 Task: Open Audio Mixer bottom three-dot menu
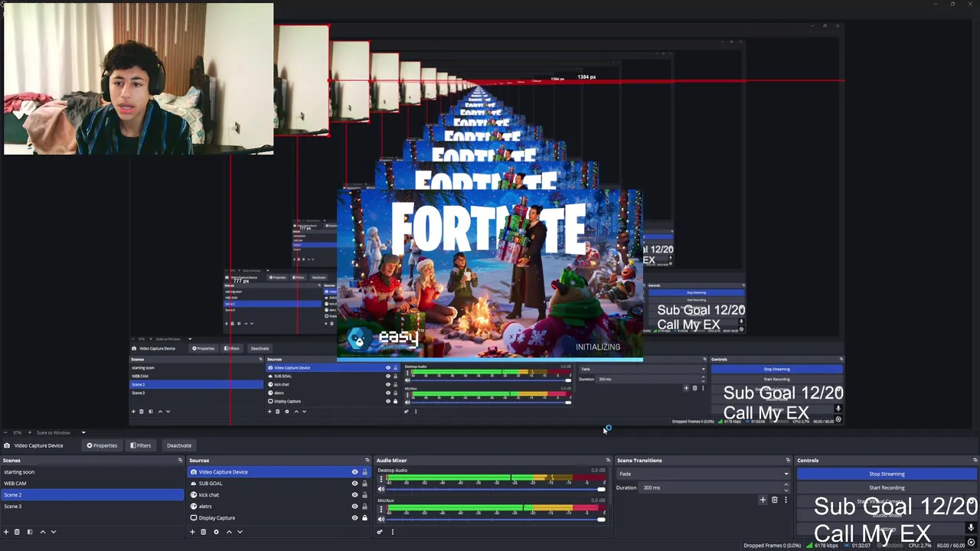393,532
